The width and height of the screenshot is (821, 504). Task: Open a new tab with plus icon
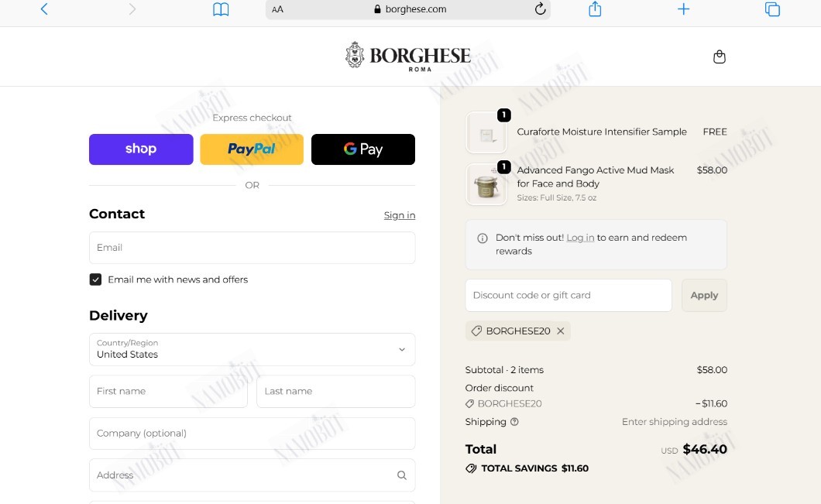click(x=683, y=9)
